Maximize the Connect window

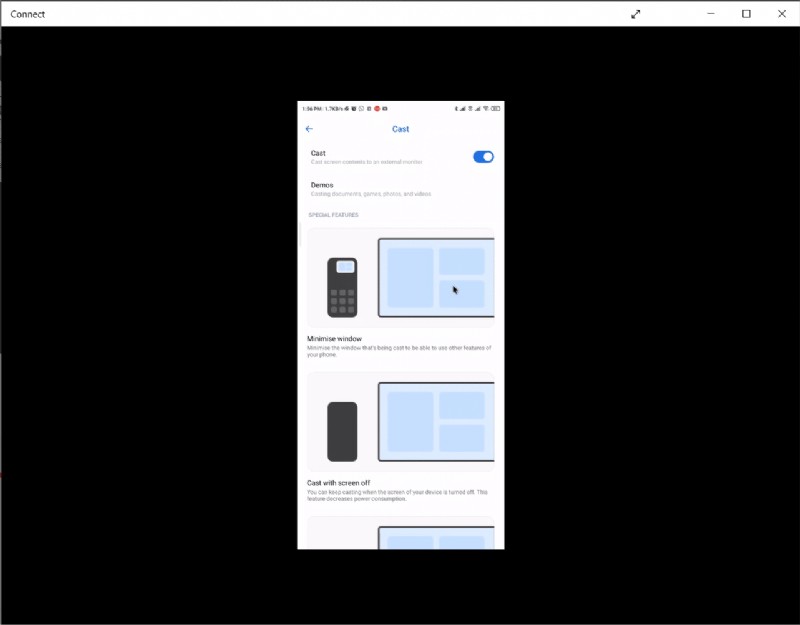pos(746,14)
